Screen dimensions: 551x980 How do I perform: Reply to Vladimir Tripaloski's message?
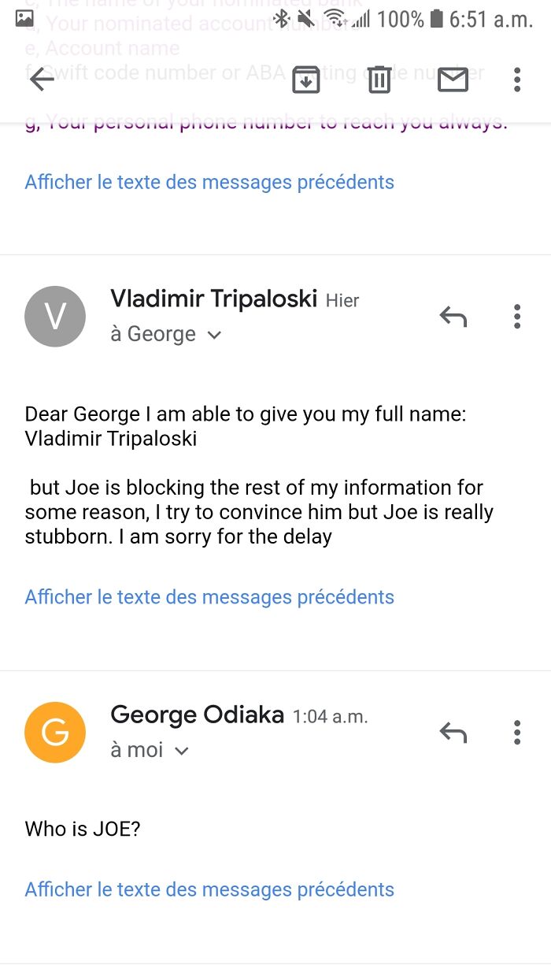click(453, 317)
